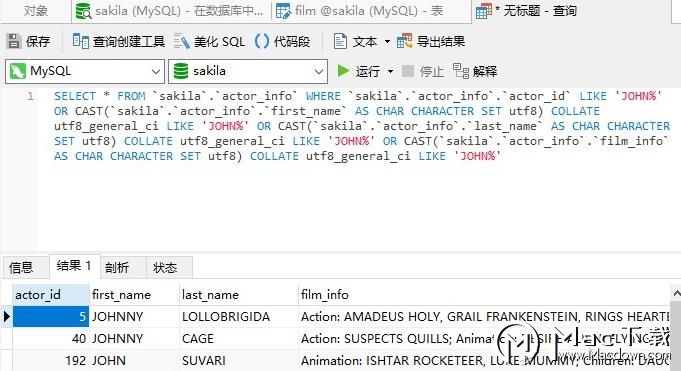Viewport: 681px width, 371px height.
Task: Click the film_info cell starting Action: AMADEUS HOLY
Action: click(484, 317)
